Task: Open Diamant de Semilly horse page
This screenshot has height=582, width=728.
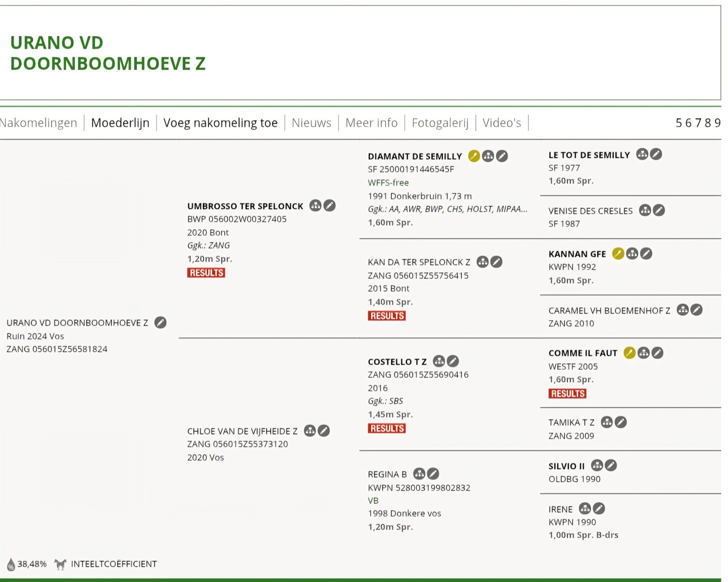Action: point(415,156)
